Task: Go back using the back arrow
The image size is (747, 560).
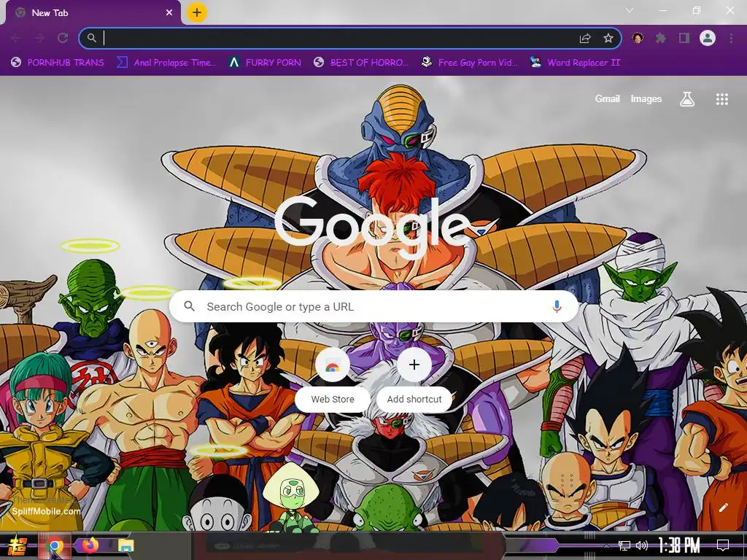Action: (x=16, y=38)
